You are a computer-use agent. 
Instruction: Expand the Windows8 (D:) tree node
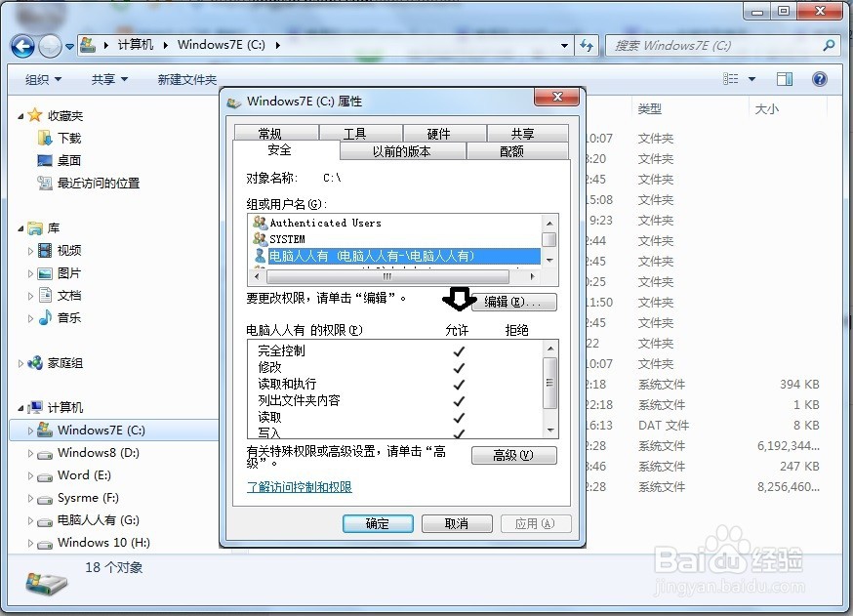pos(30,453)
